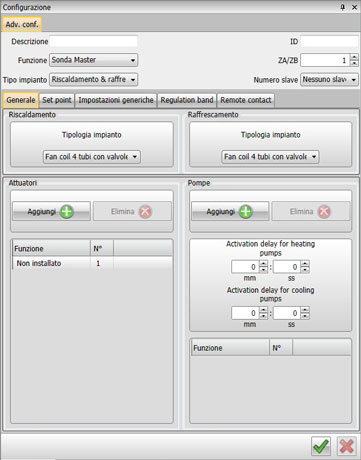Decrease cooling pump delay minutes
Image resolution: width=361 pixels, height=460 pixels.
(263, 316)
